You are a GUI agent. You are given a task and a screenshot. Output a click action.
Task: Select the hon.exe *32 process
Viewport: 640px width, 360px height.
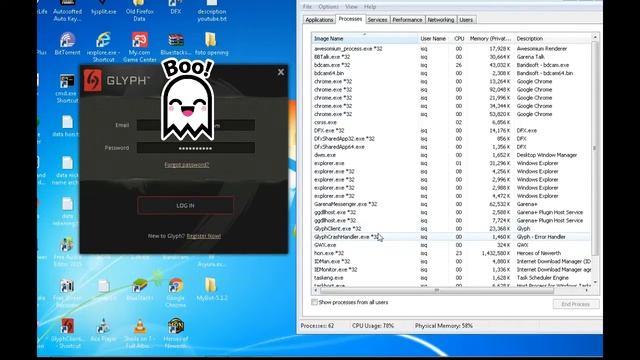(x=451, y=253)
